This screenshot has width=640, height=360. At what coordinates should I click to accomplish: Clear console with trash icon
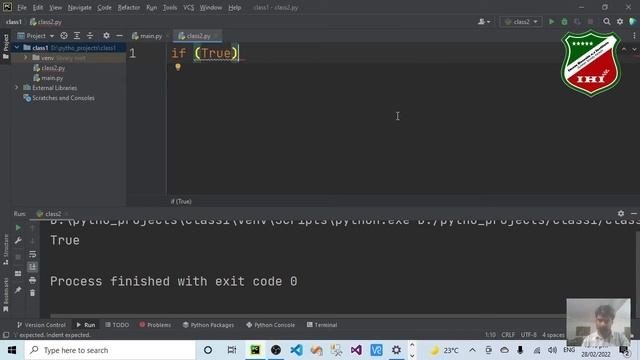point(33,293)
